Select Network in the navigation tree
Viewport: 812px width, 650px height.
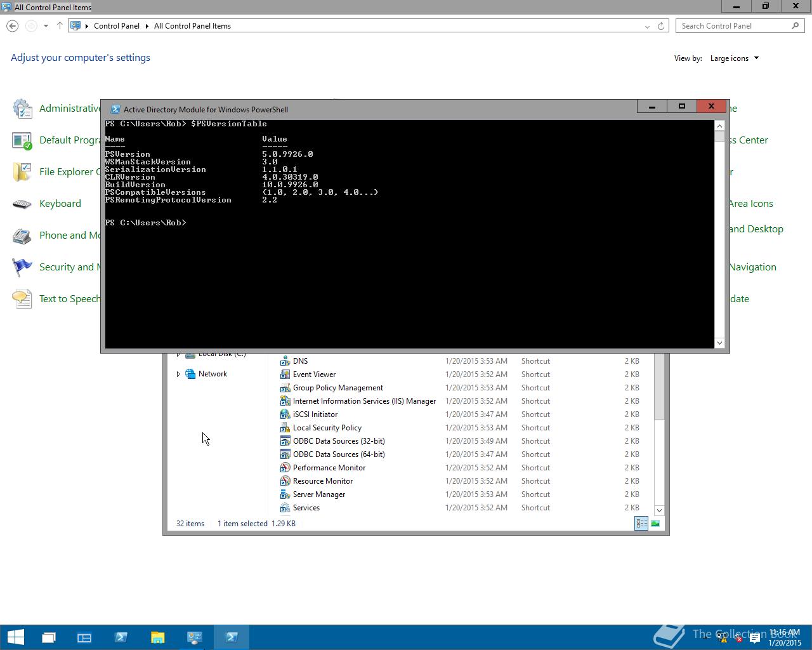pos(213,374)
